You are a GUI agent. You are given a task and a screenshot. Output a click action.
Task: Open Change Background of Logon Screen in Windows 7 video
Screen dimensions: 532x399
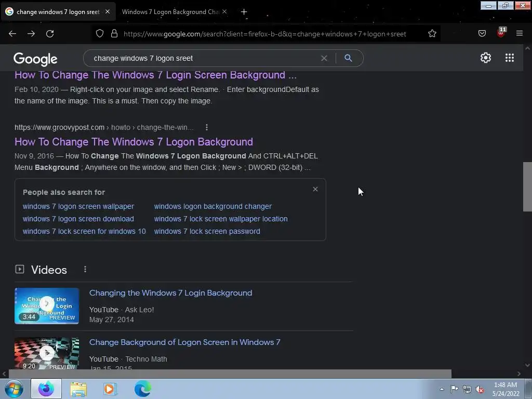[185, 342]
